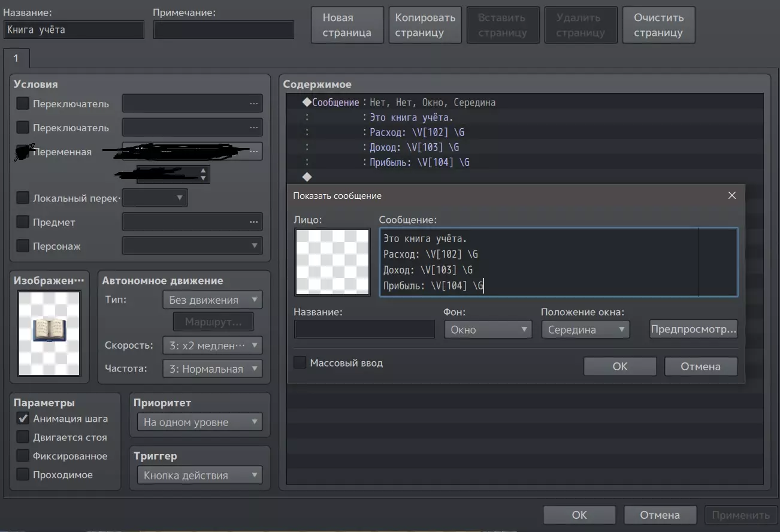The width and height of the screenshot is (780, 532).
Task: Select event page tab 1
Action: (16, 58)
